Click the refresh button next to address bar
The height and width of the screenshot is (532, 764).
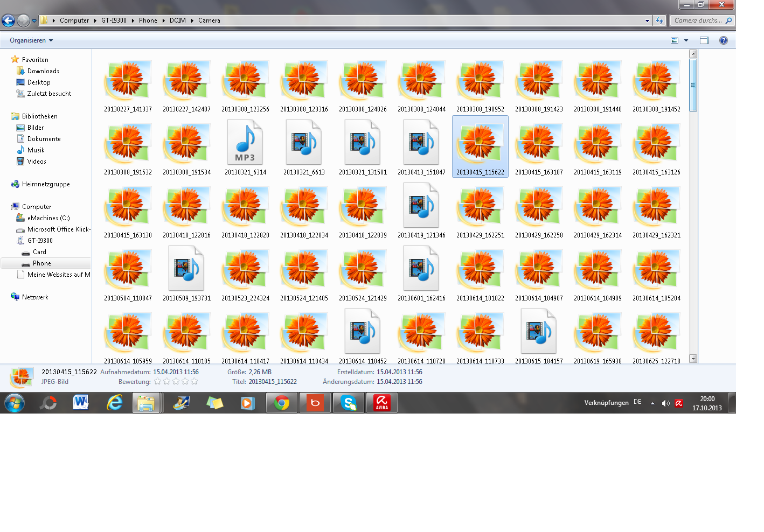pyautogui.click(x=659, y=20)
